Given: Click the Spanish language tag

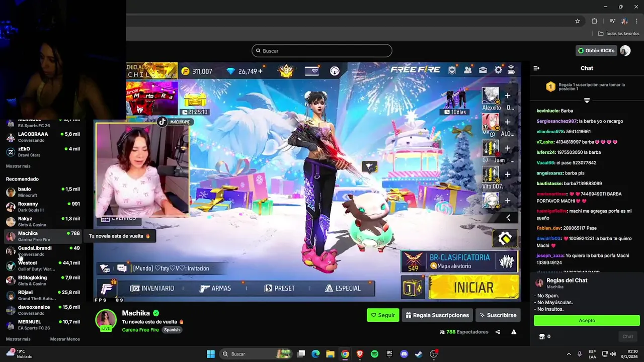Looking at the screenshot, I should (172, 330).
